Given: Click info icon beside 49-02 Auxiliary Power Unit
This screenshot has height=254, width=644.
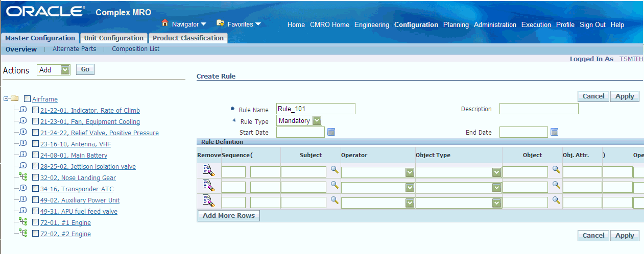Looking at the screenshot, I should (x=22, y=199).
